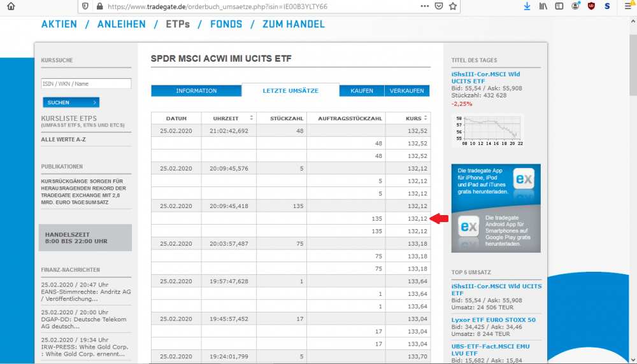Open the tracking protection shield icon

click(x=85, y=6)
